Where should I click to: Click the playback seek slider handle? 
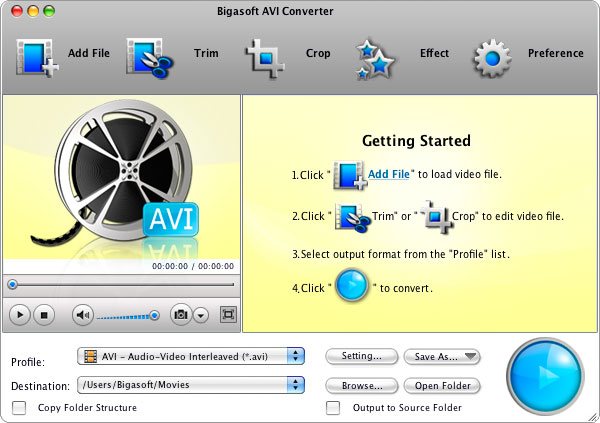tap(13, 284)
